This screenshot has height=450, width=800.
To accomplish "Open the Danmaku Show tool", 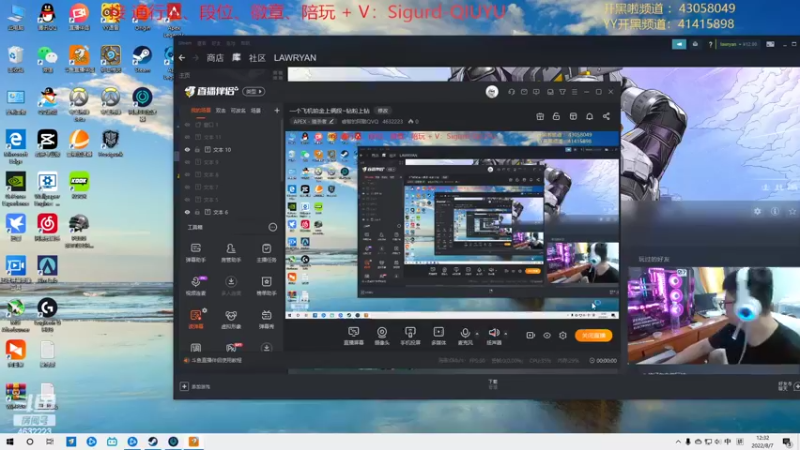I will pos(266,319).
